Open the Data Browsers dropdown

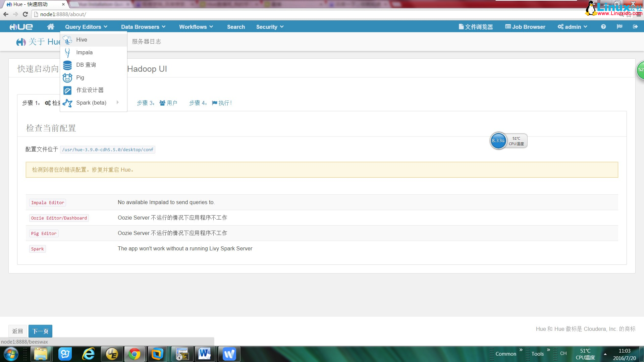pos(143,27)
